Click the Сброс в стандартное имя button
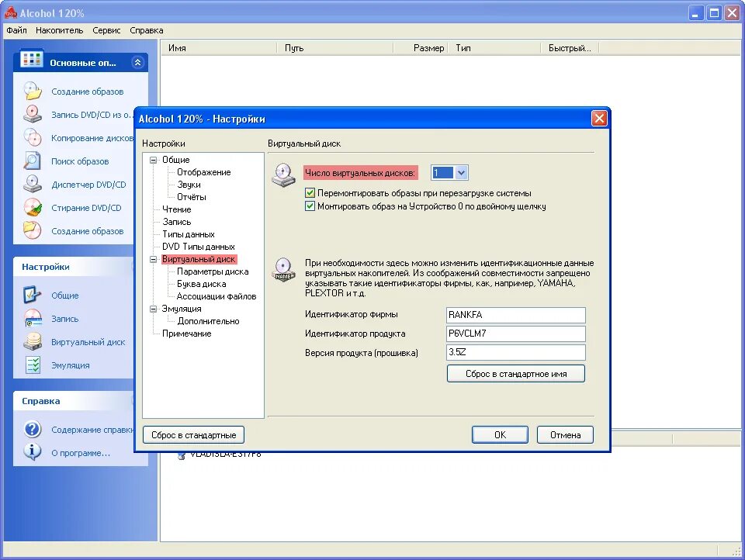This screenshot has height=560, width=745. pyautogui.click(x=516, y=374)
